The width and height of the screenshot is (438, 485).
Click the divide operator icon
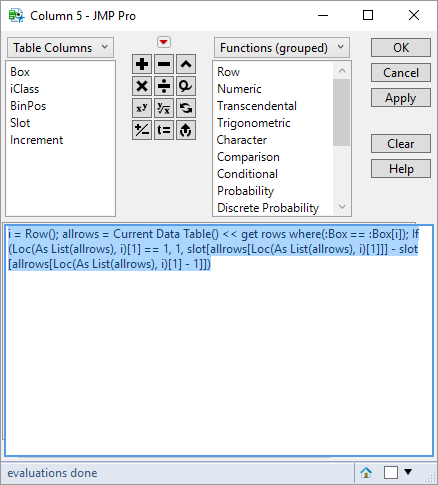click(x=164, y=86)
